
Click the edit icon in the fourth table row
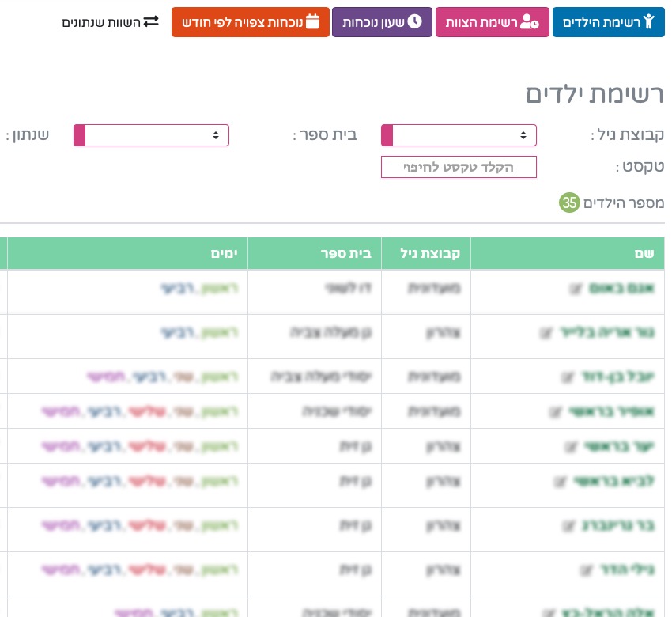pos(556,412)
